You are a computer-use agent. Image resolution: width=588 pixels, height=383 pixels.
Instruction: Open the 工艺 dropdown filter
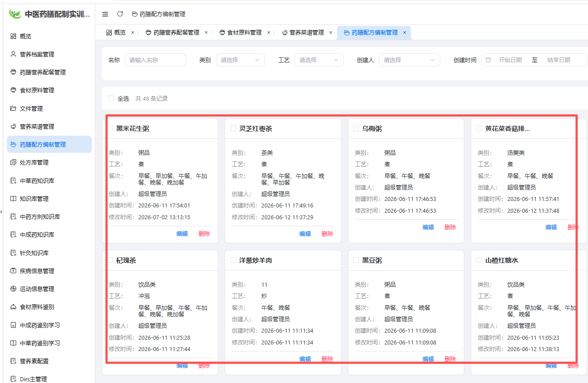pyautogui.click(x=319, y=60)
